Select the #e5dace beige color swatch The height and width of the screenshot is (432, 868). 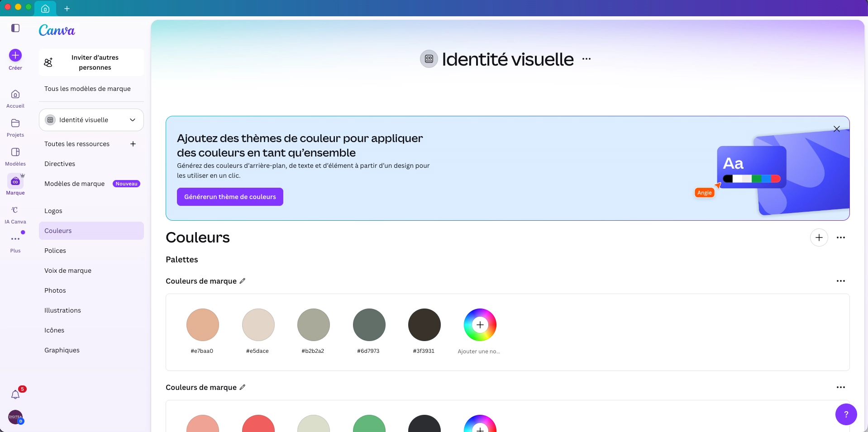(x=258, y=325)
